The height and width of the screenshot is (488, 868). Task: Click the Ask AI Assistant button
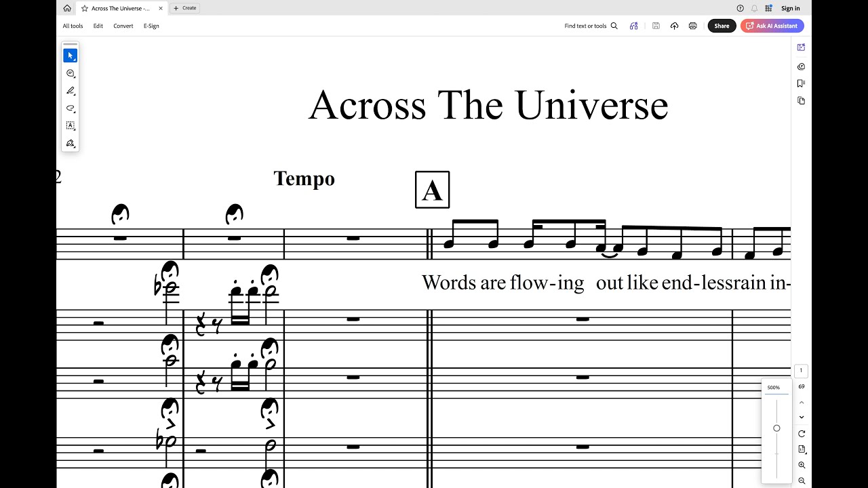pyautogui.click(x=772, y=26)
